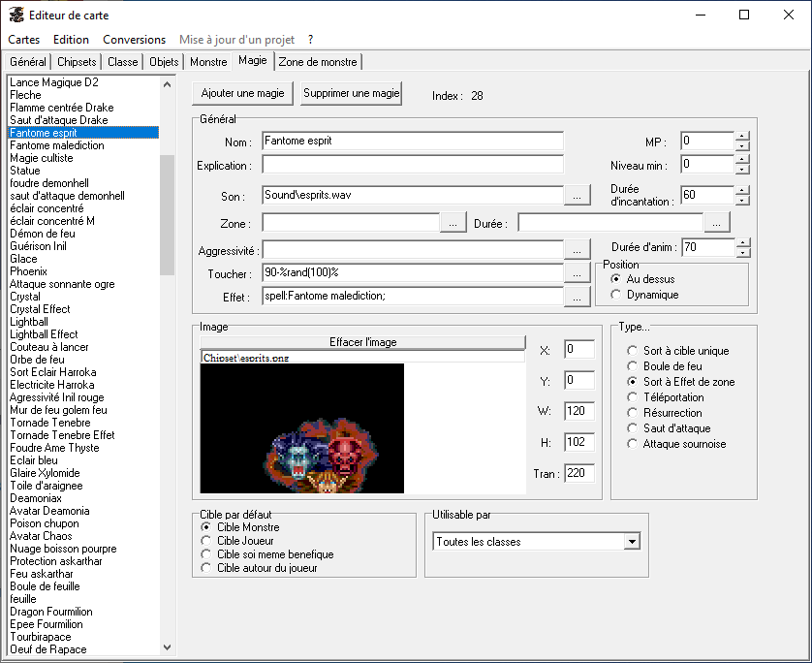Decrease Durée d'incantation with down arrow
This screenshot has height=663, width=812.
point(742,201)
